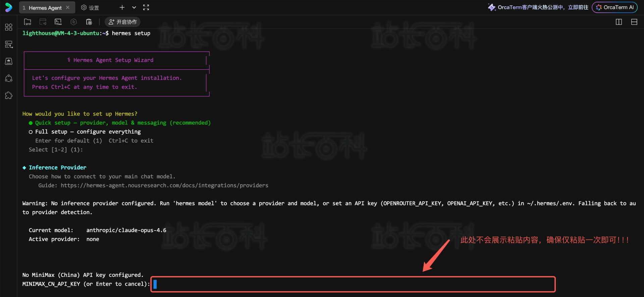Screen dimensions: 644x297
Task: Start collaboration with 开启协作 button
Action: coord(123,22)
